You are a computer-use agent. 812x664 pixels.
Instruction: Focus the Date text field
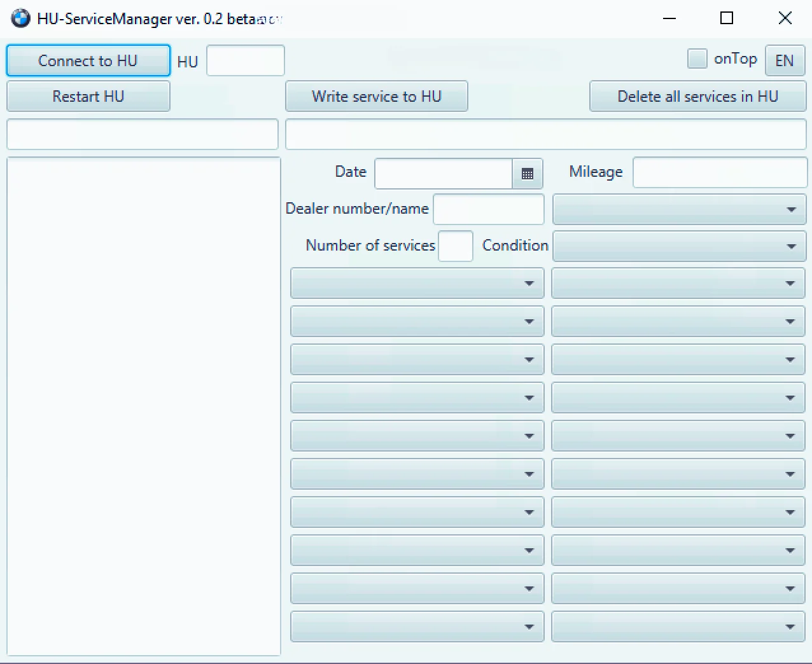[443, 174]
